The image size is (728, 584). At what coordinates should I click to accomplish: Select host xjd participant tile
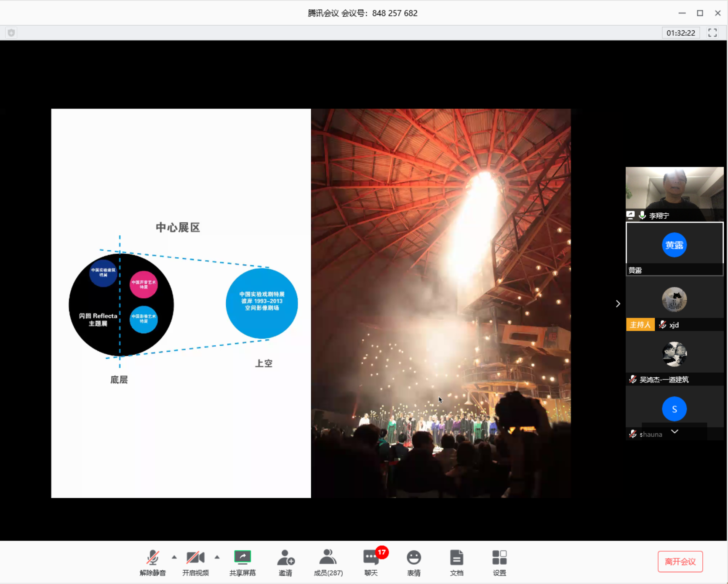click(x=674, y=304)
